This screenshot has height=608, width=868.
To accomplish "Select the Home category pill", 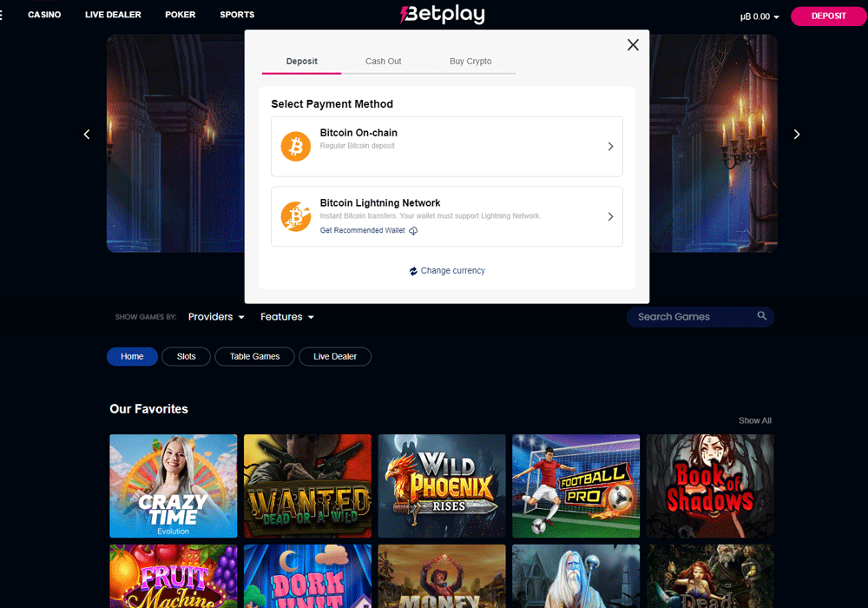I will pos(132,357).
